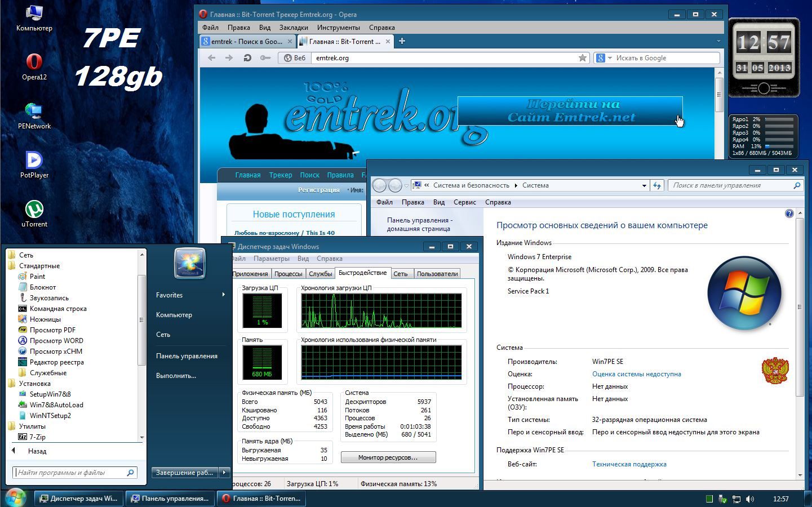This screenshot has height=507, width=812.
Task: Open the Сервис menu in Control Panel
Action: point(465,202)
